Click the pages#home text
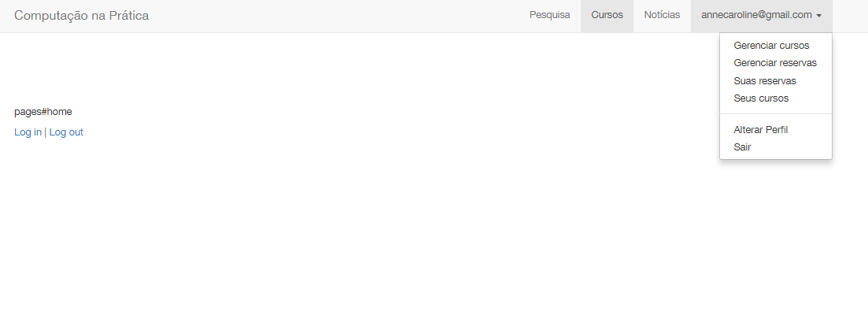The width and height of the screenshot is (868, 319). pos(43,112)
